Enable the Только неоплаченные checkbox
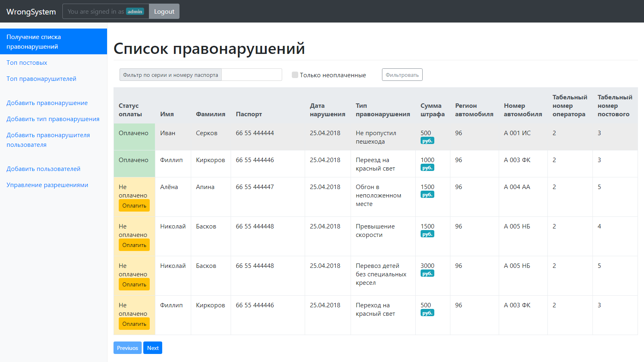Screen dimensions: 644x362 click(x=295, y=74)
